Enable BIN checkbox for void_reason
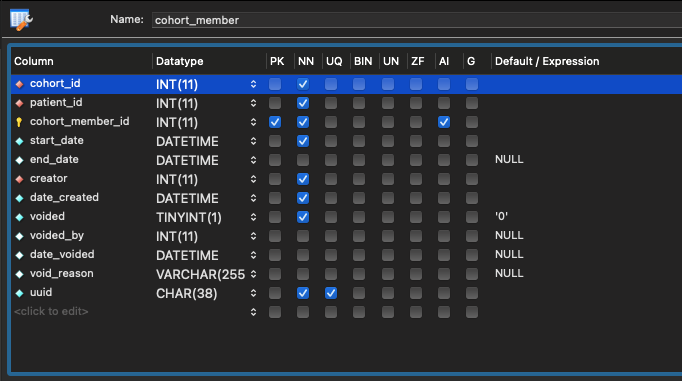The image size is (682, 381). (359, 274)
